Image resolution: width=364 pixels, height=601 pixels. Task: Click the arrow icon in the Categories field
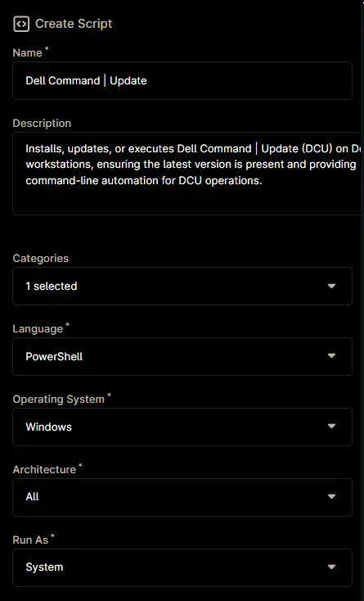click(x=331, y=286)
